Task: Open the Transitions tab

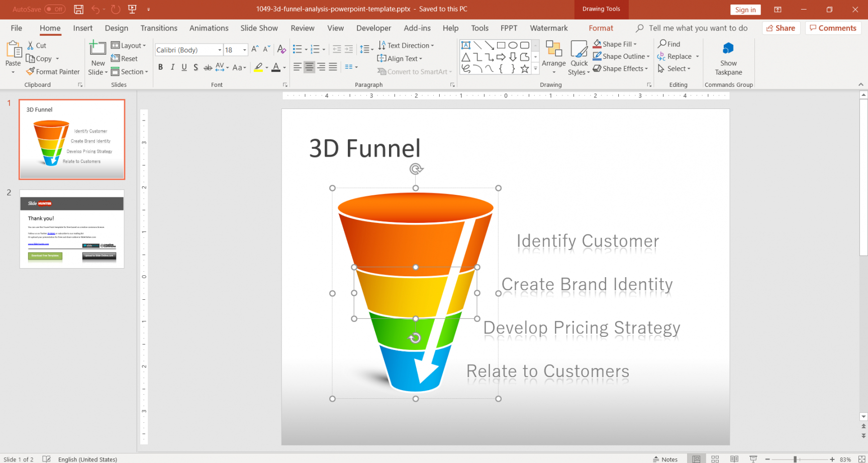Action: [x=159, y=28]
